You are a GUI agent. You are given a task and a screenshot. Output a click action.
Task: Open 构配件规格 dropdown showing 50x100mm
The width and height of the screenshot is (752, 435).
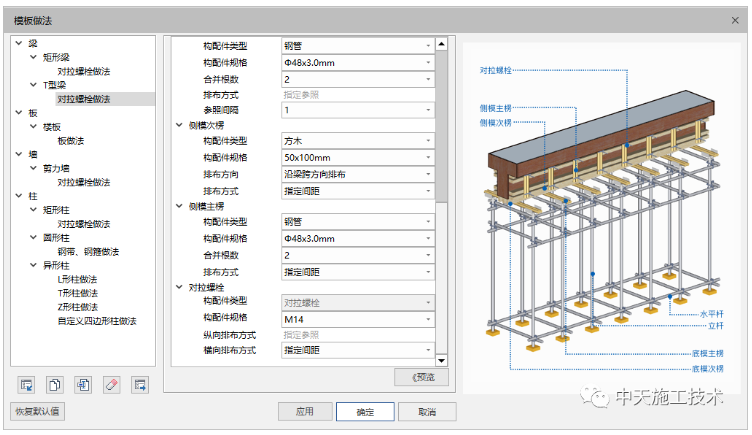pyautogui.click(x=358, y=157)
